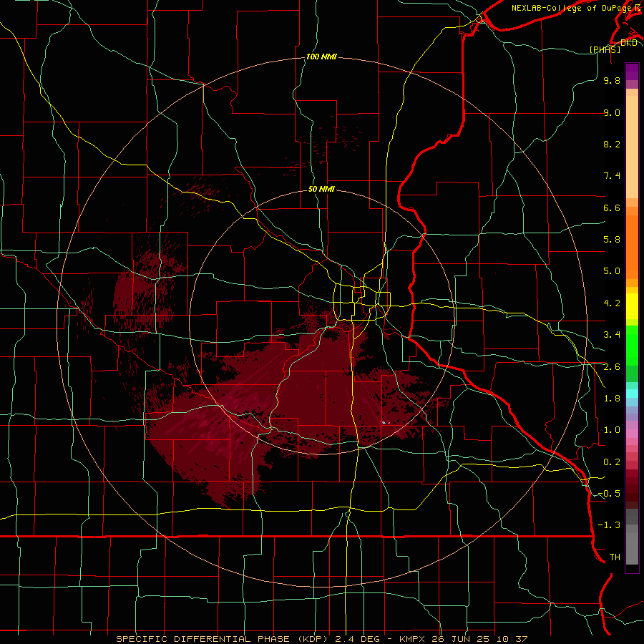Image resolution: width=644 pixels, height=644 pixels.
Task: Click the [PHAS] color scale title
Action: point(605,49)
